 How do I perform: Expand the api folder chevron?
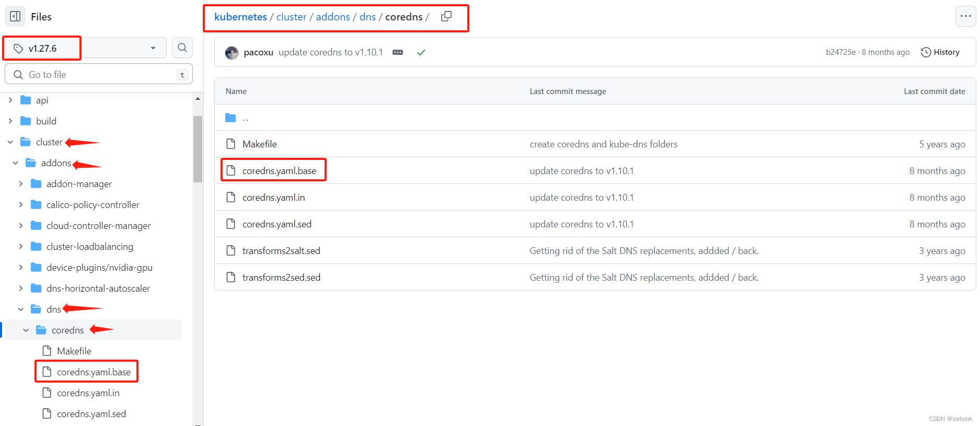[10, 100]
